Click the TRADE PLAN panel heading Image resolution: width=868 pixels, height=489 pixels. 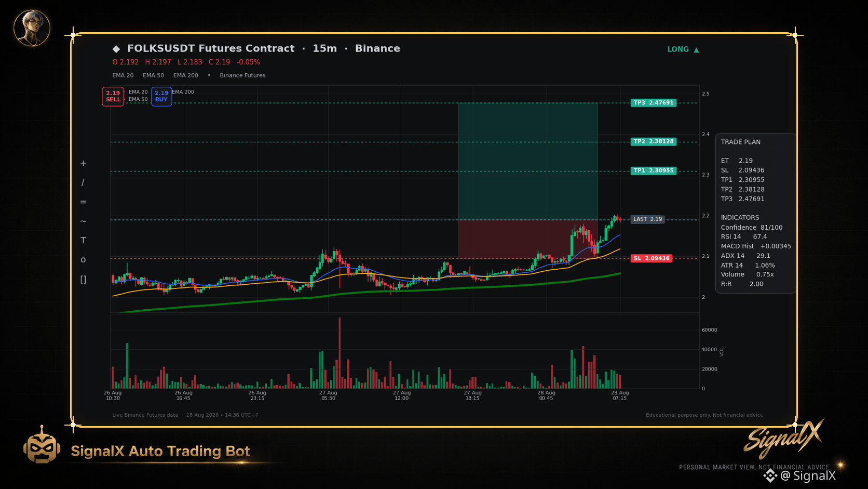(x=740, y=142)
